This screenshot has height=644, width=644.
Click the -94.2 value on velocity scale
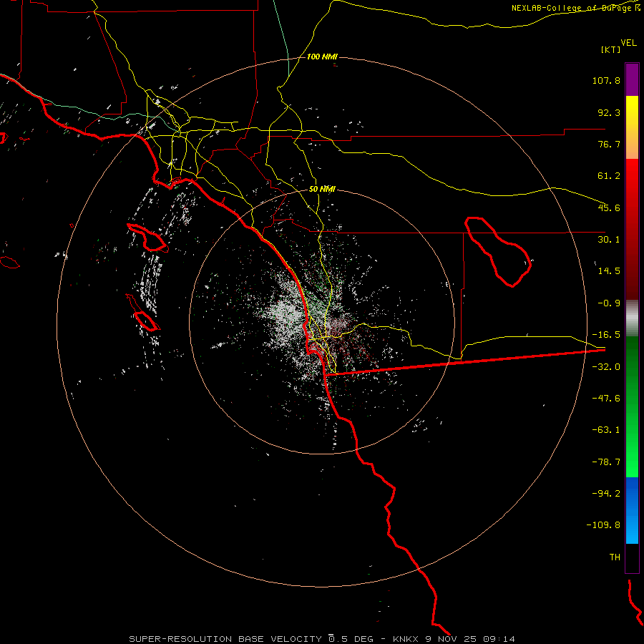tap(606, 493)
